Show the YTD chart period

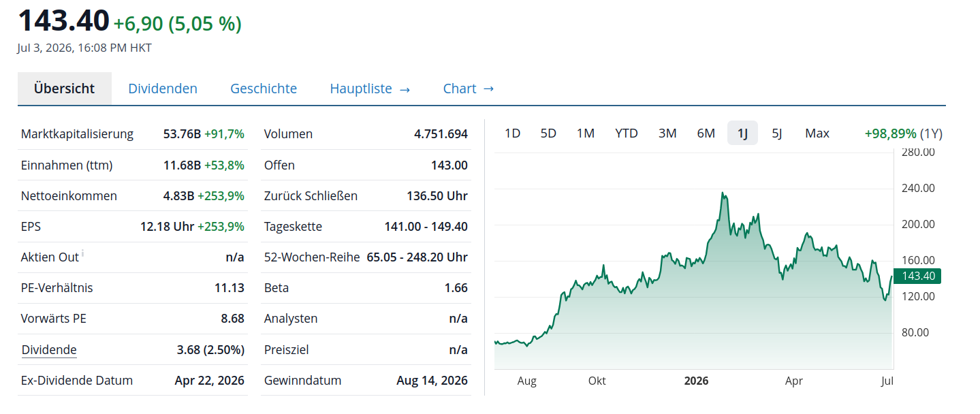[627, 133]
